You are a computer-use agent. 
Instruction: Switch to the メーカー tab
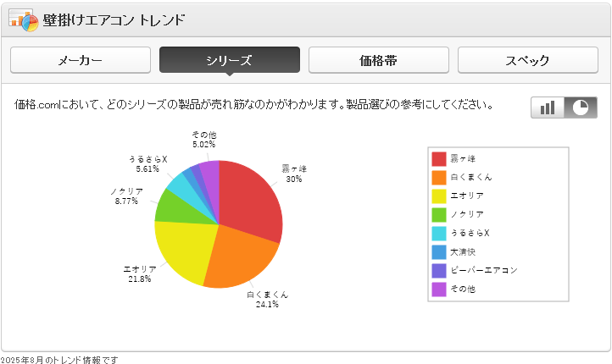coord(81,60)
